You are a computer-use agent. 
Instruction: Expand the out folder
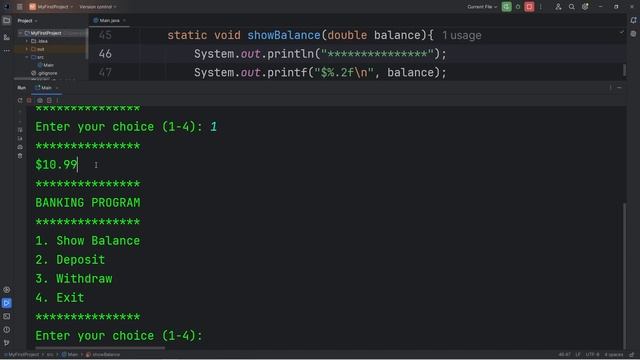click(27, 49)
